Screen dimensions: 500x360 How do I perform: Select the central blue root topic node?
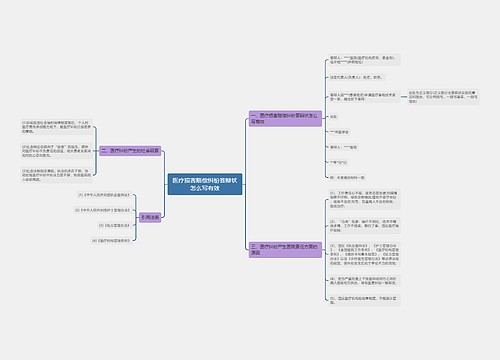point(205,184)
